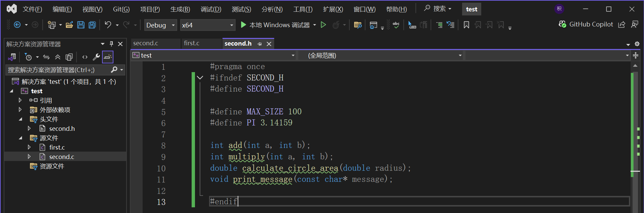Open the tab list dropdown arrow
Viewport: 644px width, 213px height.
628,44
